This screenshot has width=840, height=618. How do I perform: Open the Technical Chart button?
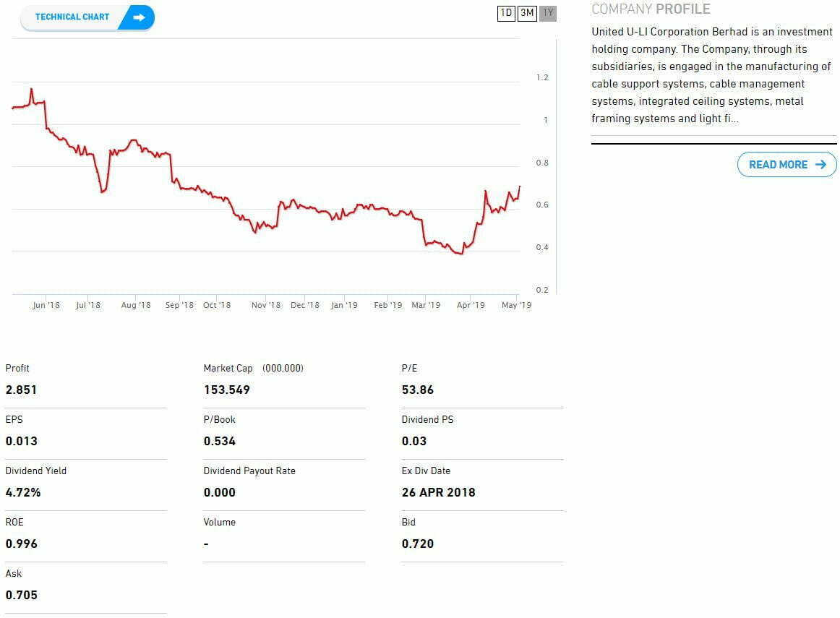[x=73, y=17]
